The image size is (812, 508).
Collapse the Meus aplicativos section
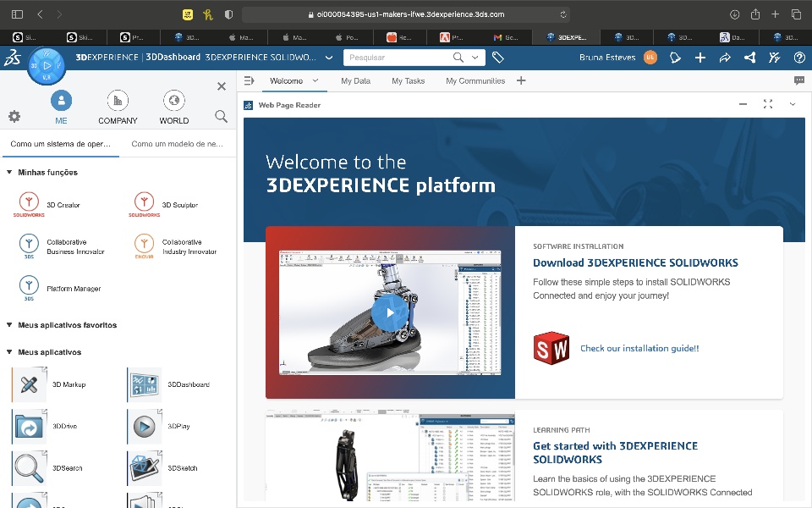pyautogui.click(x=8, y=352)
